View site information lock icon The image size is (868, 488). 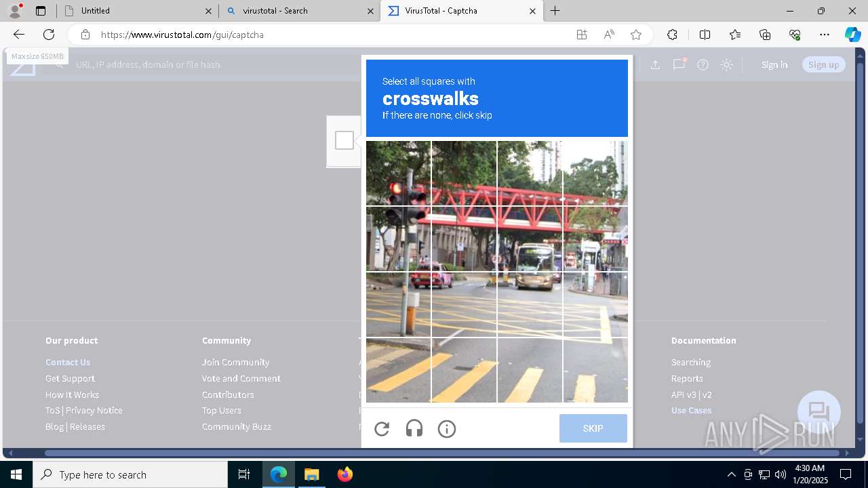[85, 35]
